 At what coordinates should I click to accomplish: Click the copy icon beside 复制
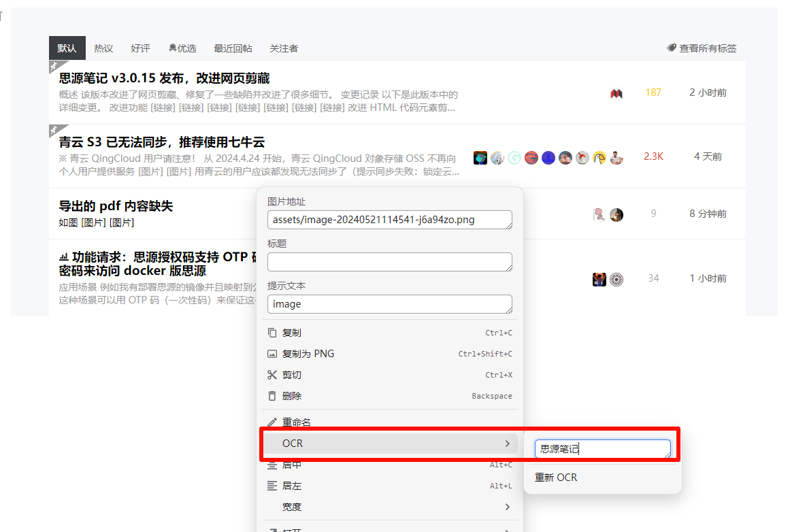point(272,333)
